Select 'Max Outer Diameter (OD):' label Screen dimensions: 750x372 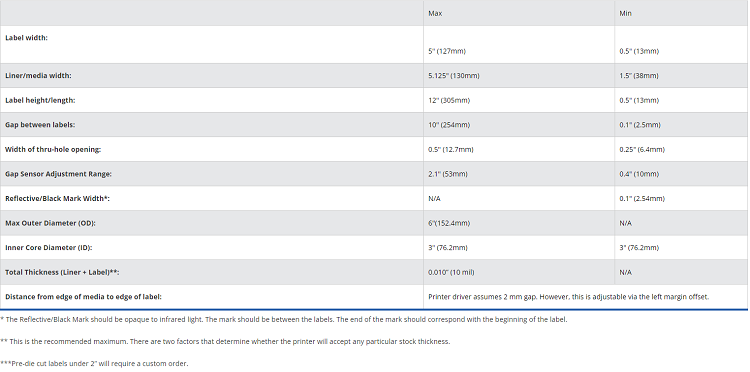tap(50, 223)
